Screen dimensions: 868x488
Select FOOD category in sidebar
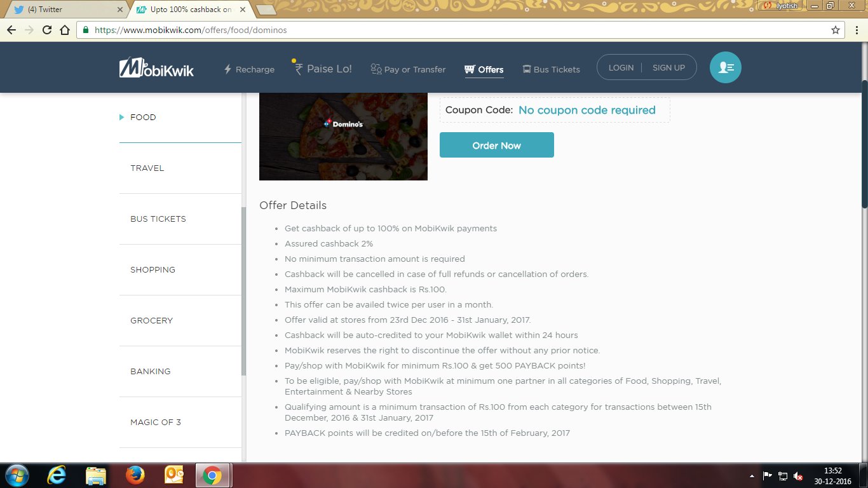click(x=143, y=117)
